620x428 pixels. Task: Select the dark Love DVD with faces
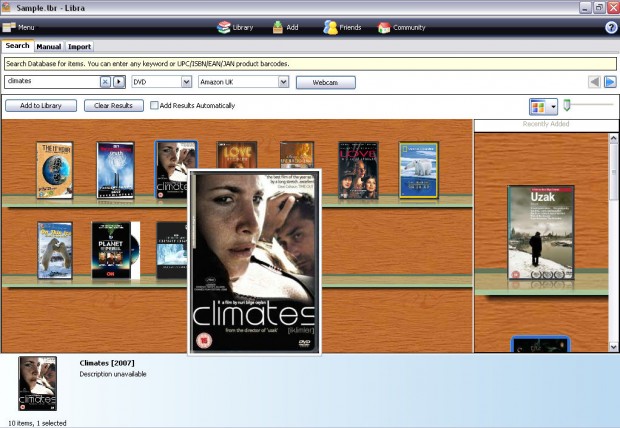pos(358,170)
